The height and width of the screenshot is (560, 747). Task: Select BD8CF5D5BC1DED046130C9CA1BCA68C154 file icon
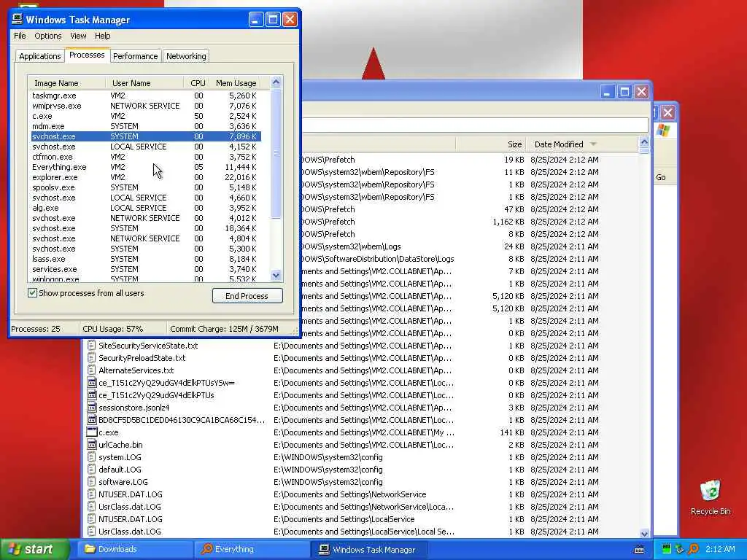pos(91,419)
